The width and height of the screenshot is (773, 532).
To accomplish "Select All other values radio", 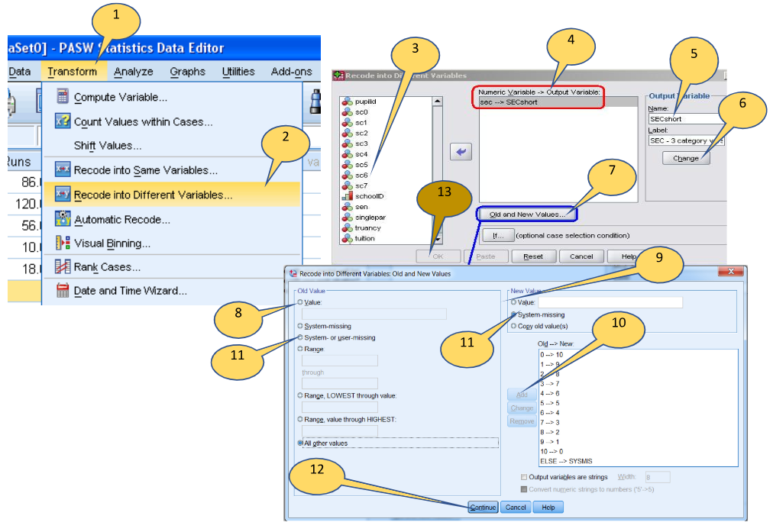I will [x=299, y=443].
